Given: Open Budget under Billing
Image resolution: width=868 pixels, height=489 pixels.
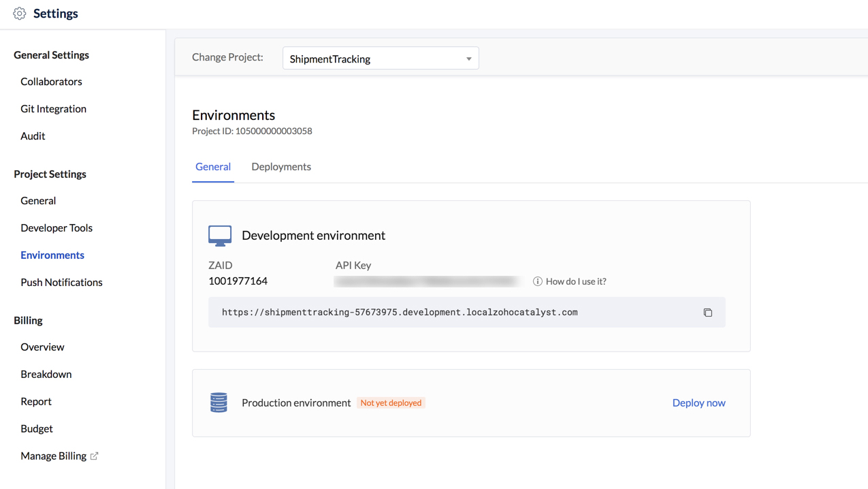Looking at the screenshot, I should coord(36,428).
